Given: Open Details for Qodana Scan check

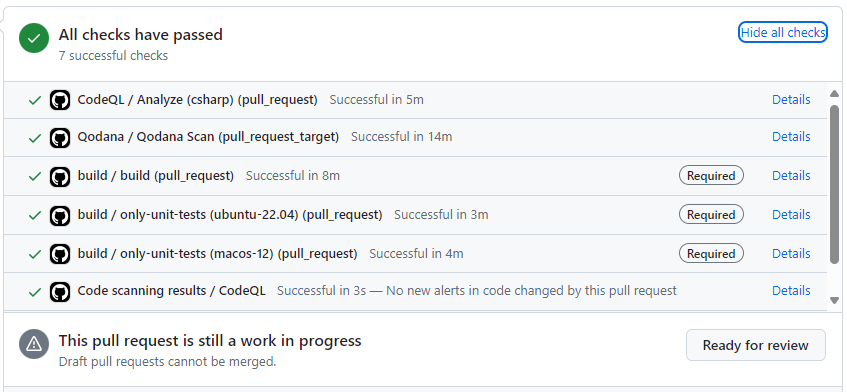Looking at the screenshot, I should click(x=791, y=137).
